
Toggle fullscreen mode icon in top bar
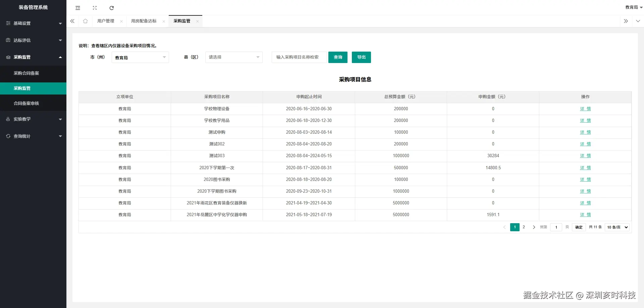pyautogui.click(x=95, y=8)
